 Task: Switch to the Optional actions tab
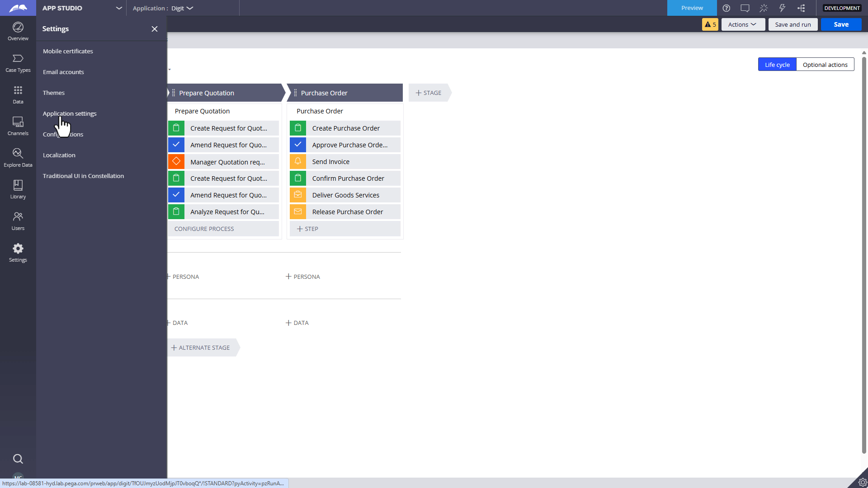click(825, 64)
